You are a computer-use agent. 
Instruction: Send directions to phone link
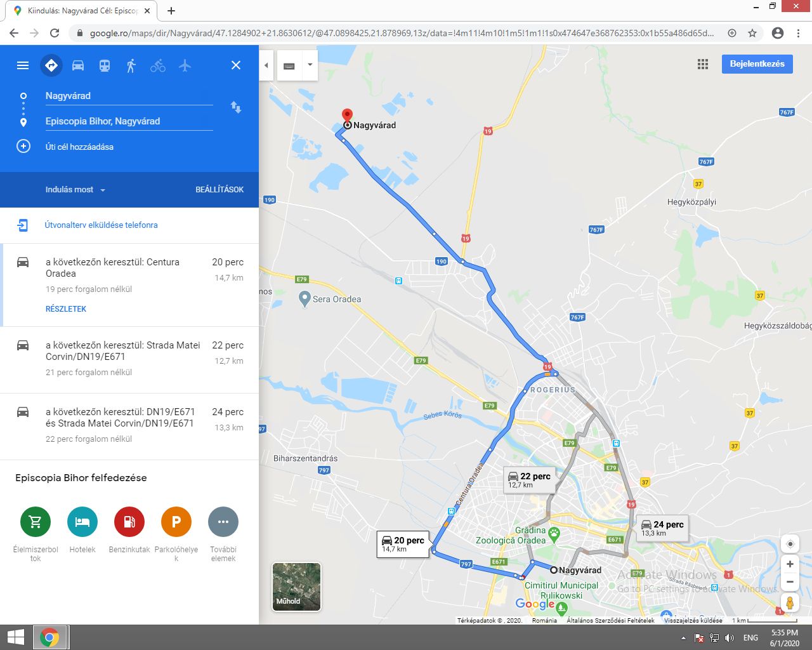click(x=101, y=225)
